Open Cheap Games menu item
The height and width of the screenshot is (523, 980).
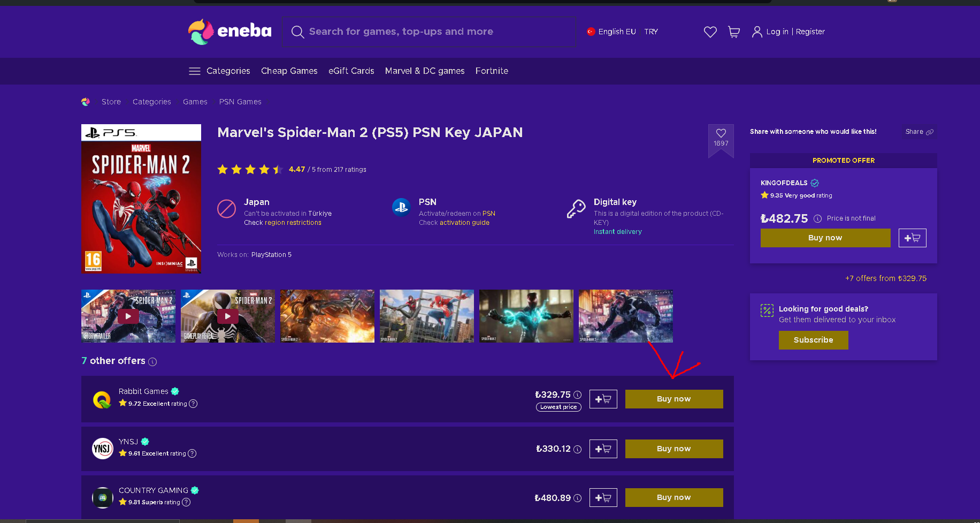pyautogui.click(x=289, y=71)
